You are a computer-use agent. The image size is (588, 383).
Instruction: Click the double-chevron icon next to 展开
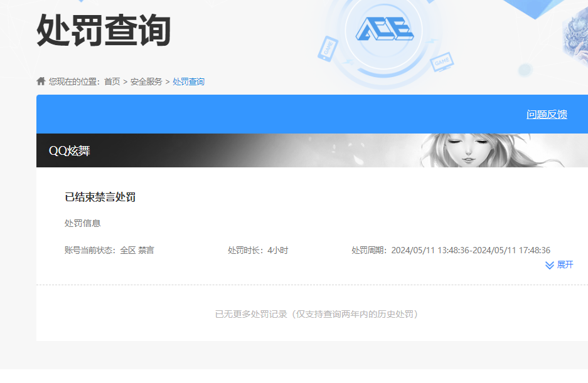coord(548,265)
